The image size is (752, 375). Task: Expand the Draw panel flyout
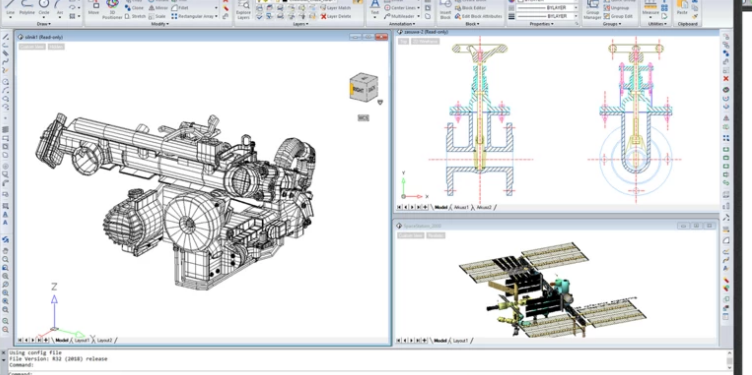[x=44, y=23]
